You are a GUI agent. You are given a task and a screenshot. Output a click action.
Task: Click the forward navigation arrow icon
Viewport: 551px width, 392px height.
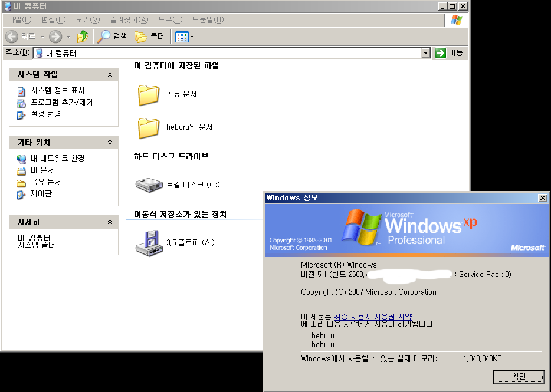tap(55, 37)
